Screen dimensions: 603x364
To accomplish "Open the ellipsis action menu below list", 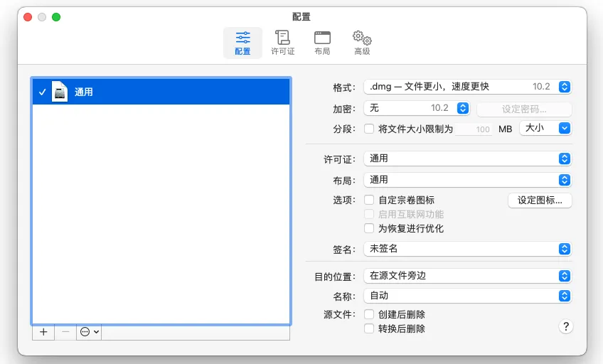I will [90, 332].
